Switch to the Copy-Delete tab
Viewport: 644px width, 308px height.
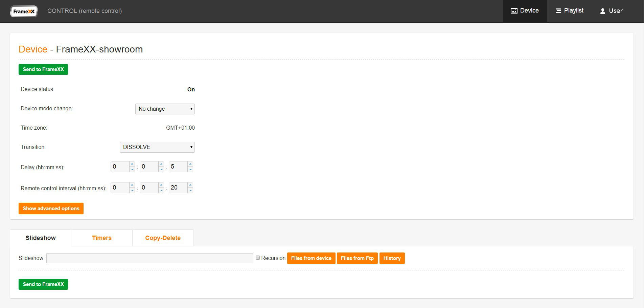coord(163,238)
